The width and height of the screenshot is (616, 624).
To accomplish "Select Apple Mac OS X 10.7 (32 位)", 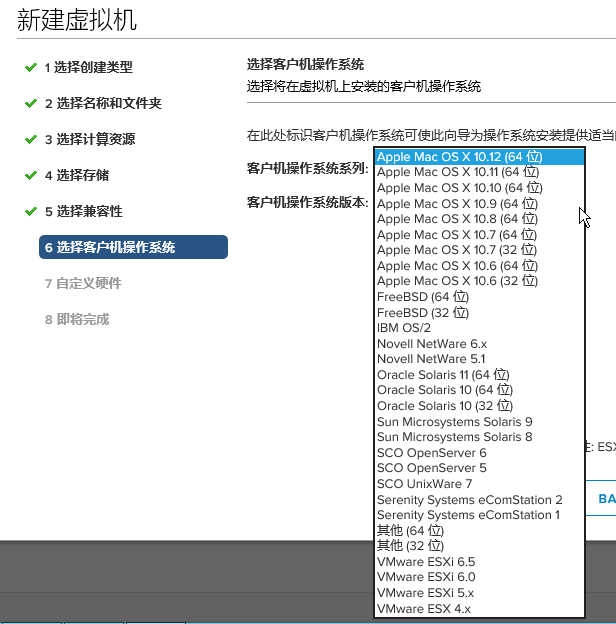I will pos(480,250).
